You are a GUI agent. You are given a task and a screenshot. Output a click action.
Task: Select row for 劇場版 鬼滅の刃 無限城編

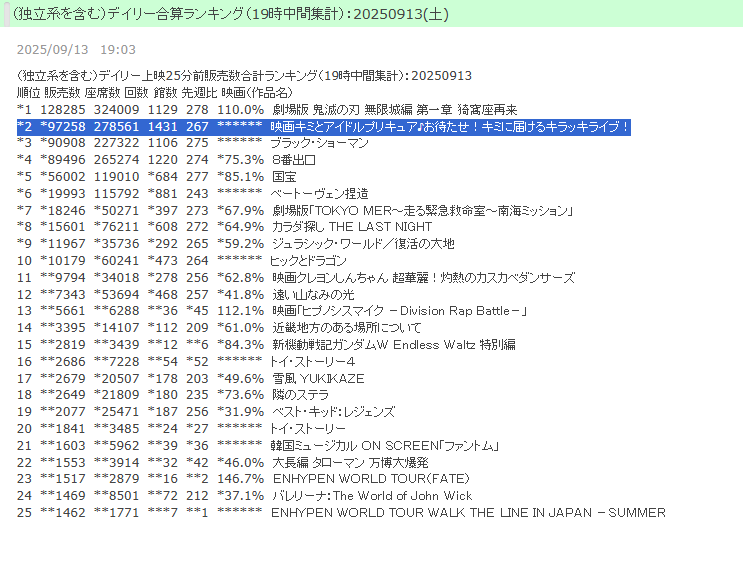[267, 110]
